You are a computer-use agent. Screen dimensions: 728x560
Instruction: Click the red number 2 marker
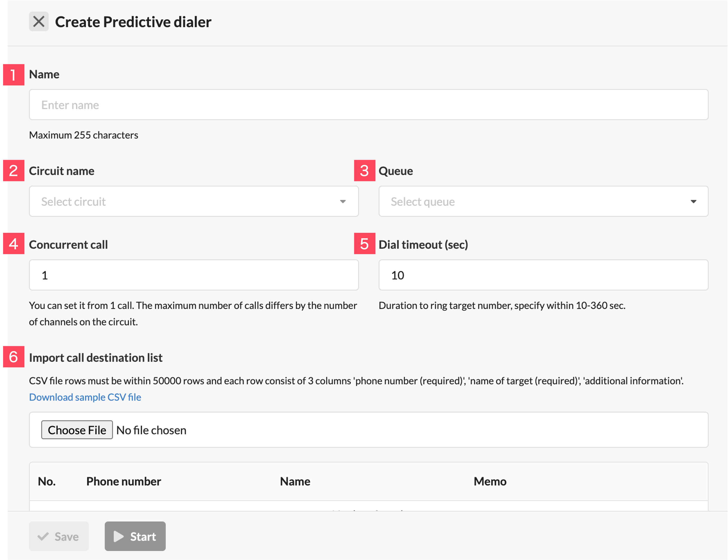[x=14, y=170]
